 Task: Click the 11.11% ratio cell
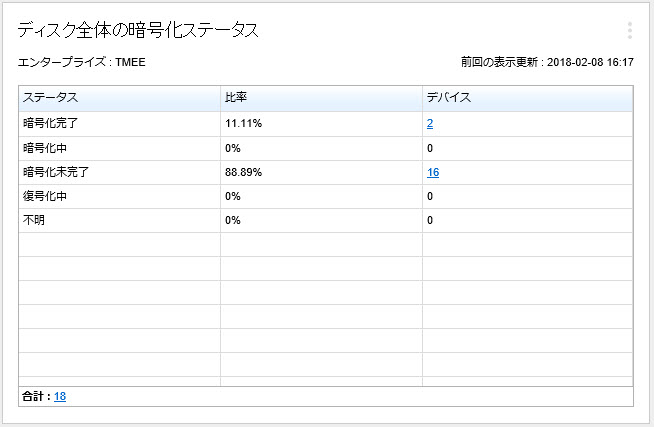pos(243,124)
